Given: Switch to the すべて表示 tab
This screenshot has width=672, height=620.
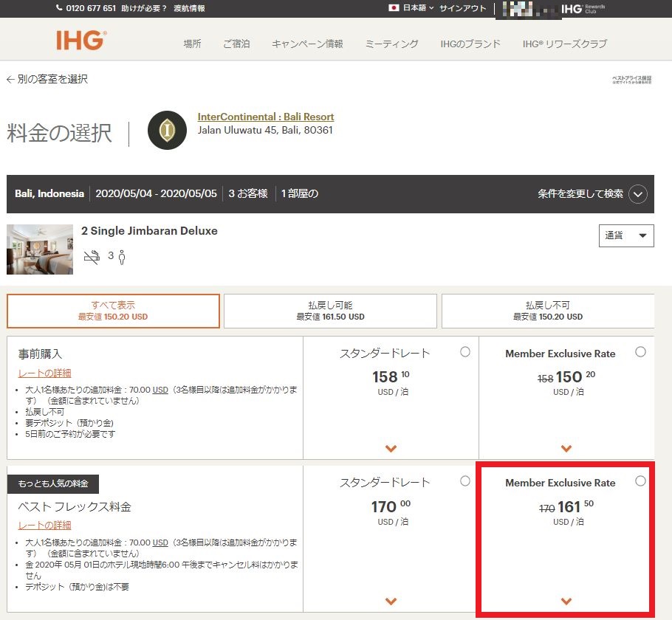Looking at the screenshot, I should click(x=113, y=311).
